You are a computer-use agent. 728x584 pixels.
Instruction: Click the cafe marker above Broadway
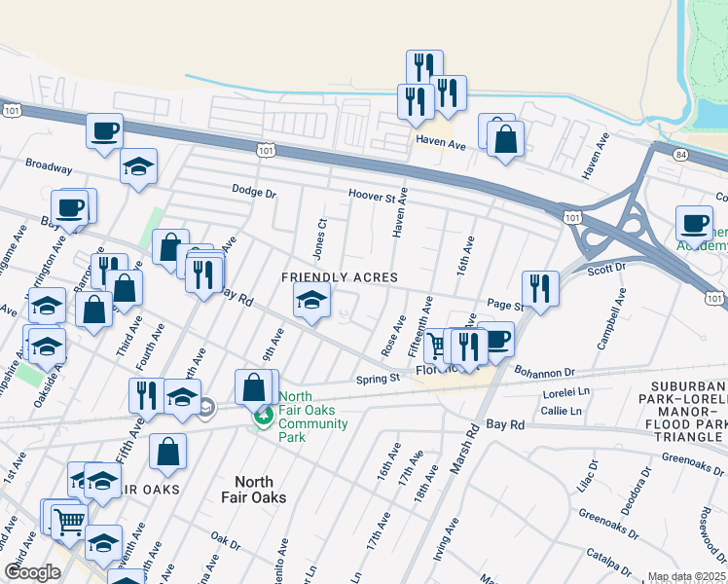(x=104, y=131)
